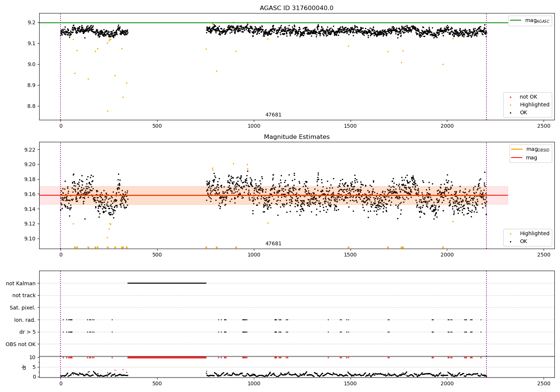Select the green mag AGASC legend entry

pos(530,21)
